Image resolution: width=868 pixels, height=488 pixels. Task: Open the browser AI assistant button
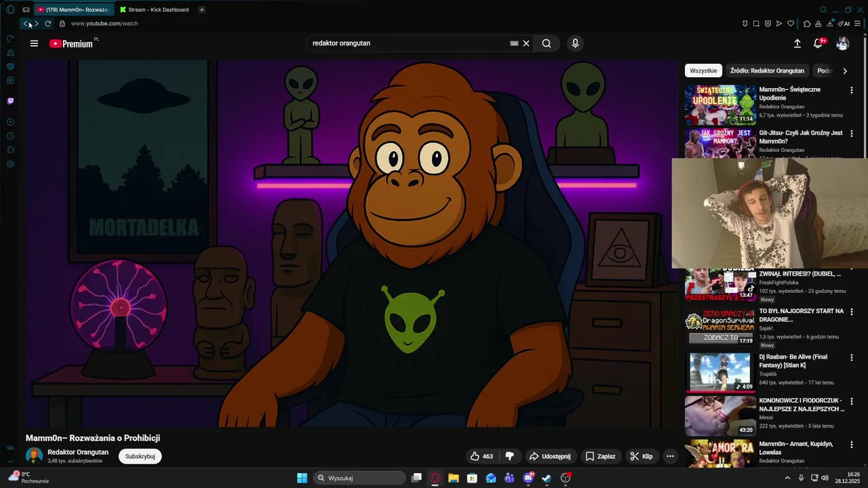click(x=844, y=24)
